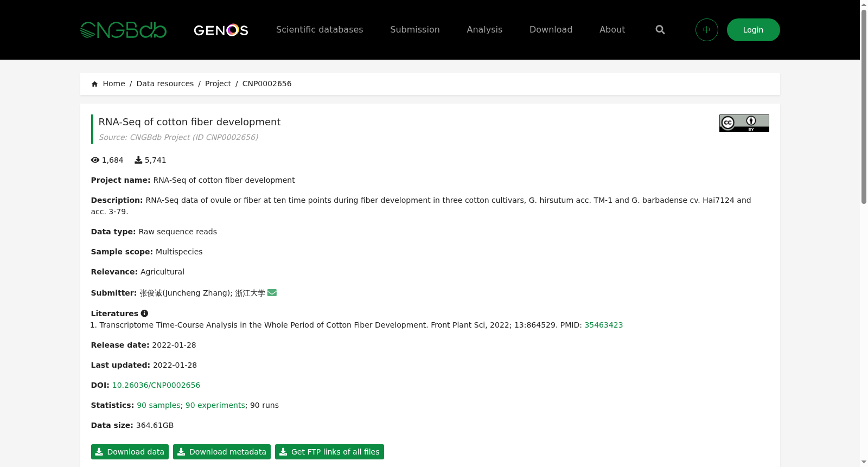Open the About menu item
Viewport: 868px width, 467px height.
[x=612, y=30]
